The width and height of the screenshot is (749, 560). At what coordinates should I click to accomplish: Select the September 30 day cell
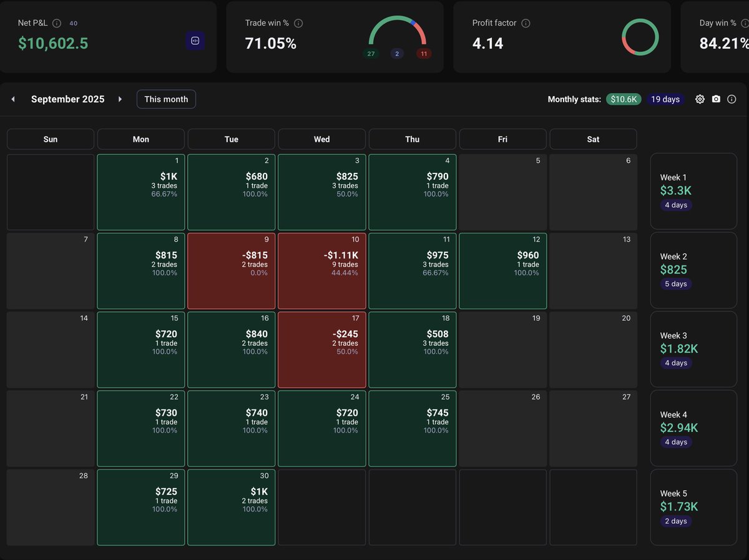[x=231, y=507]
